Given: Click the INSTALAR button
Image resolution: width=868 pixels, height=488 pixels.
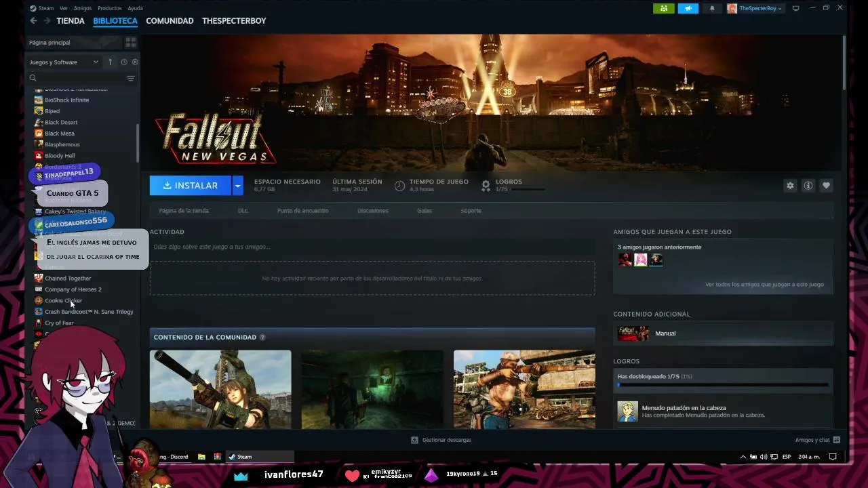Looking at the screenshot, I should coord(191,185).
